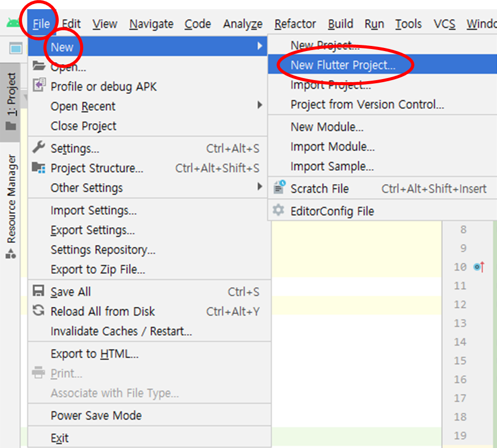Click the window icon under the Android logo
Screen dimensions: 497x448
pyautogui.click(x=15, y=48)
